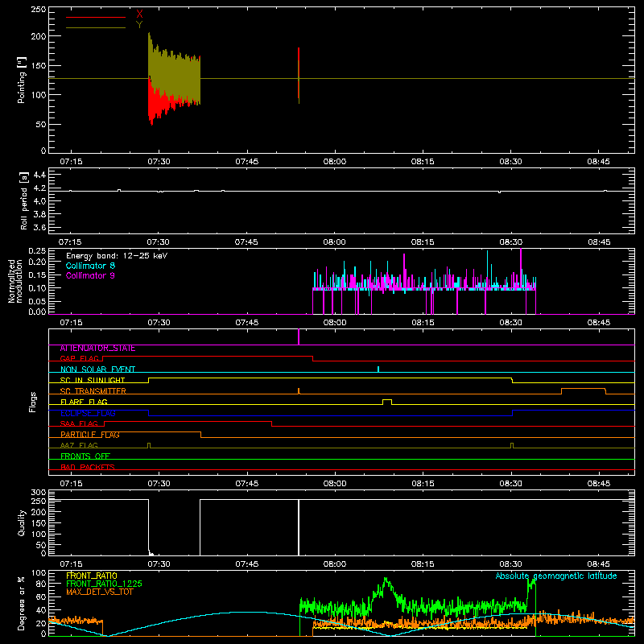
Task: Click the quality dropout spike near 07:54
Action: pyautogui.click(x=299, y=527)
